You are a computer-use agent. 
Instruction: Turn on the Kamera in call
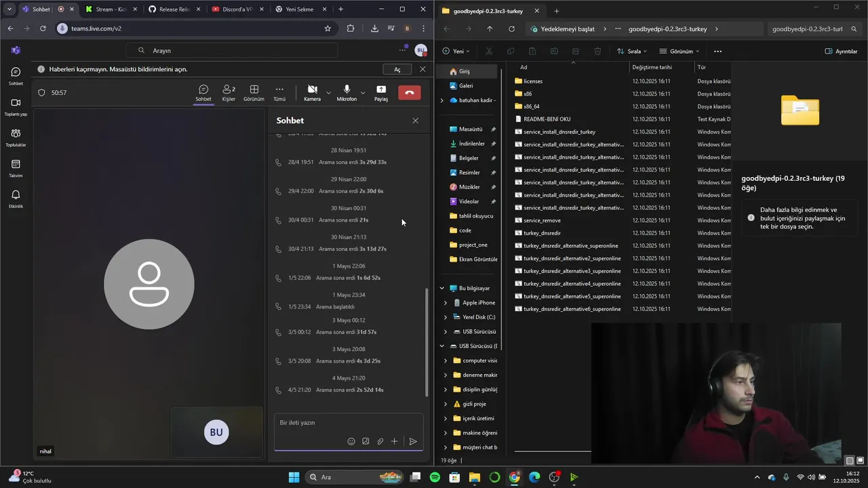click(312, 94)
